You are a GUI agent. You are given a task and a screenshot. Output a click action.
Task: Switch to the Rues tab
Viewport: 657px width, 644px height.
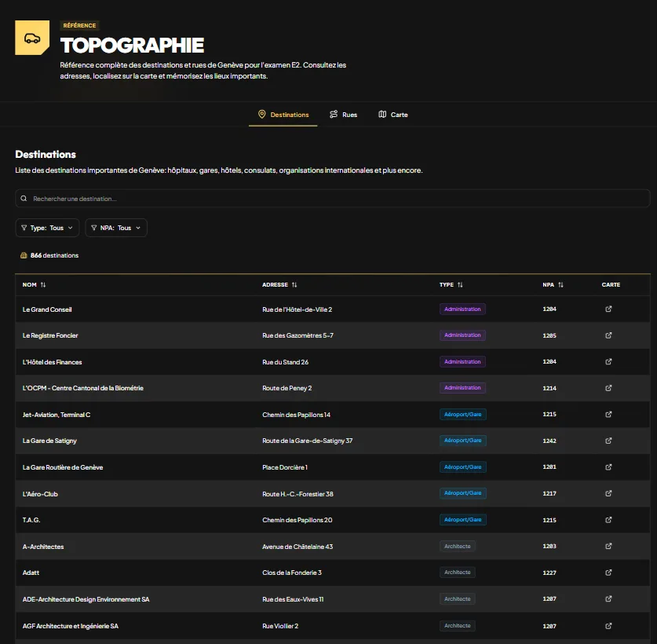[343, 115]
